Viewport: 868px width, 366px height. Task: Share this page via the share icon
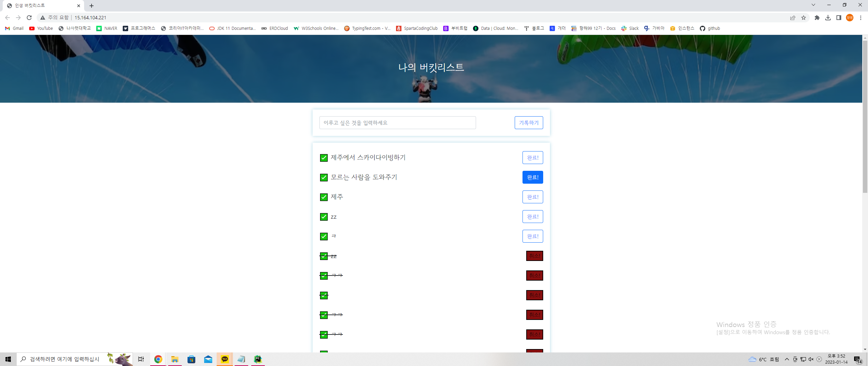pos(793,18)
